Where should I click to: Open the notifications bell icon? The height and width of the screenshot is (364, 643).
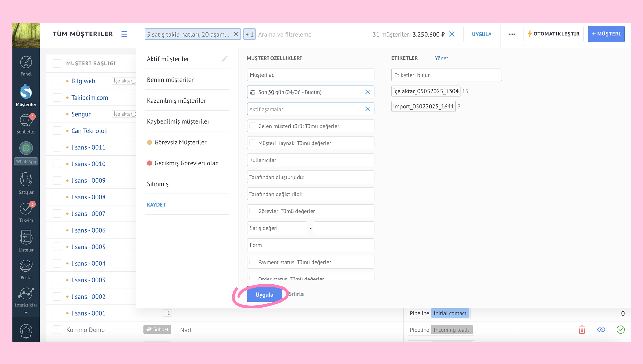pyautogui.click(x=26, y=331)
